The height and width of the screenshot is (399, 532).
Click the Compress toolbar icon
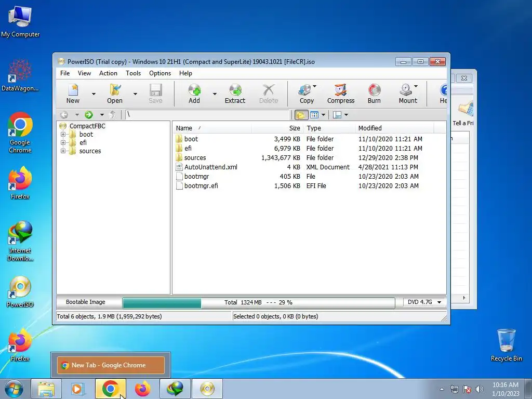341,94
